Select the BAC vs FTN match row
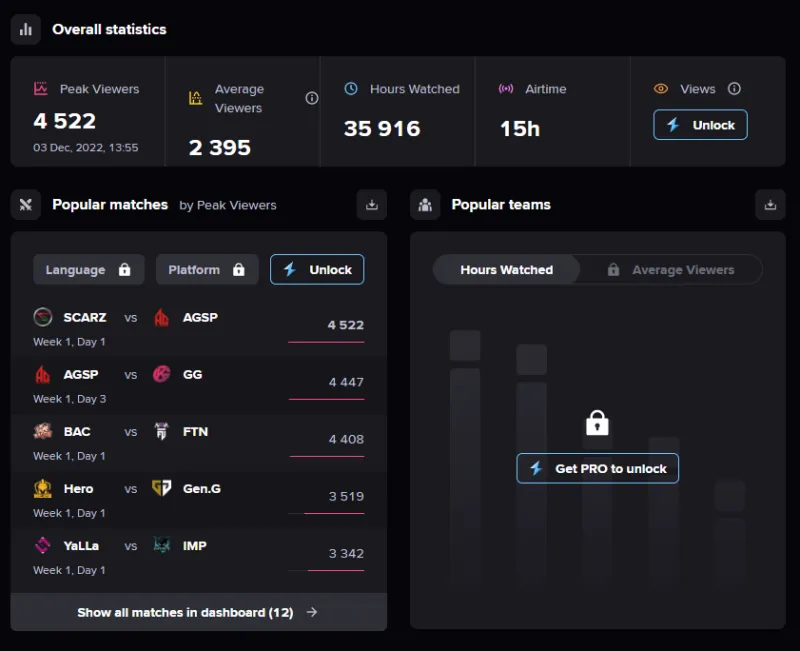The width and height of the screenshot is (800, 651). pos(198,441)
